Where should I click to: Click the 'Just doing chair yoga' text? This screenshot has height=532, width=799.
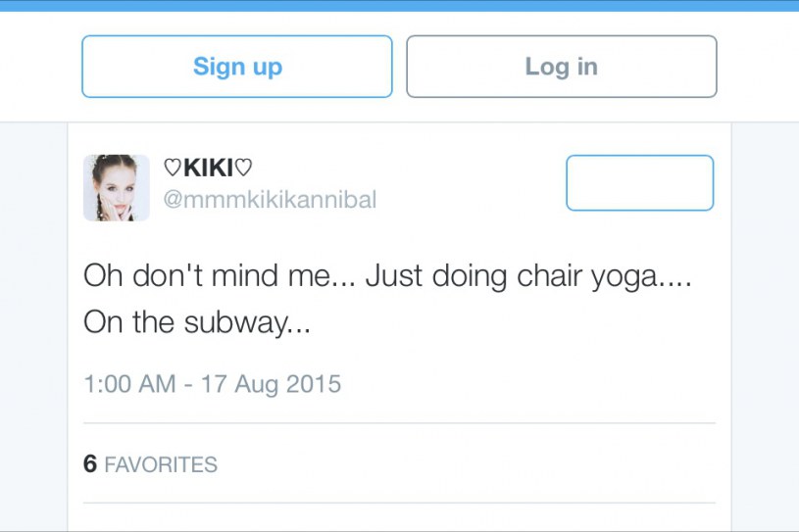(510, 277)
